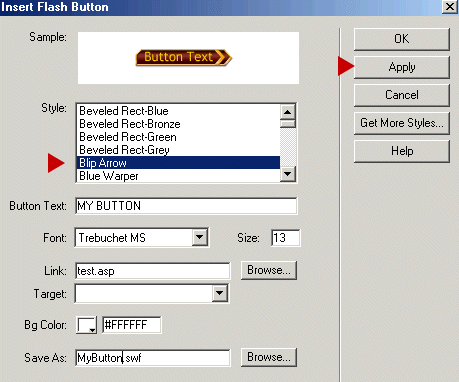Viewport: 459px width, 382px height.
Task: Click the OK button
Action: [402, 39]
